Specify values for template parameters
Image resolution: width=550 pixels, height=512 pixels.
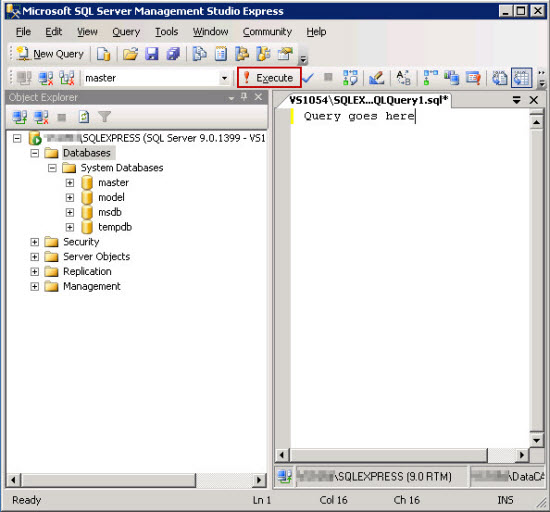click(x=403, y=78)
